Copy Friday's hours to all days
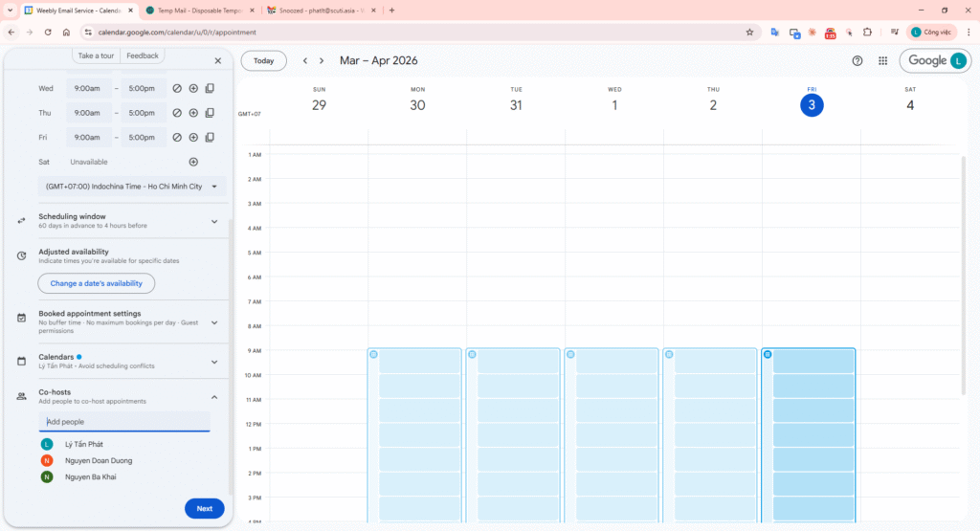The height and width of the screenshot is (531, 980). (210, 138)
